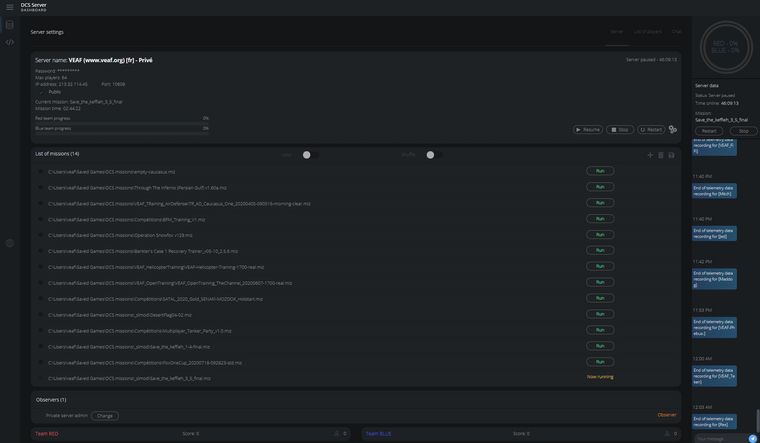Open the hamburger menu next to DCS Server

[9, 7]
